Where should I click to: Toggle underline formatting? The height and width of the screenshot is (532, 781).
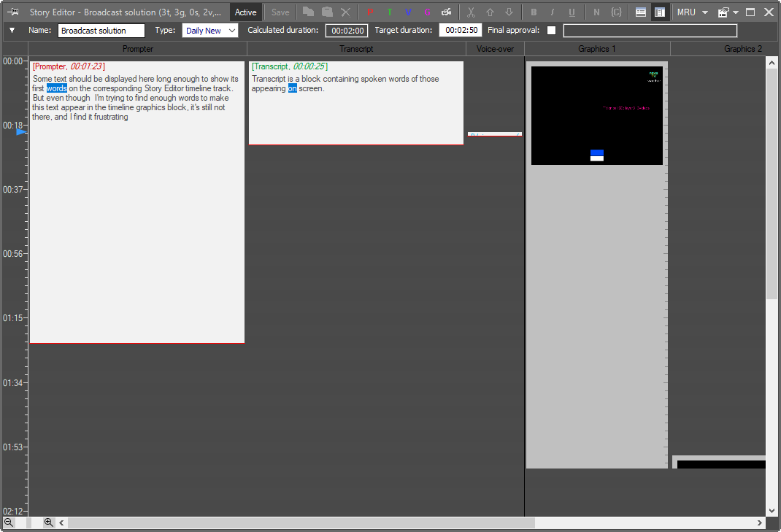572,12
